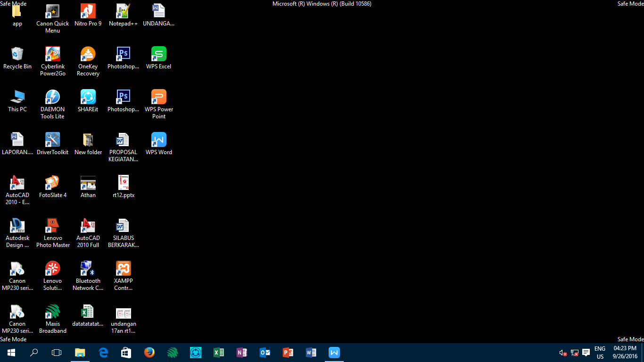Screen dimensions: 644x362
Task: Click the OneKey Recovery shortcut
Action: (x=88, y=62)
